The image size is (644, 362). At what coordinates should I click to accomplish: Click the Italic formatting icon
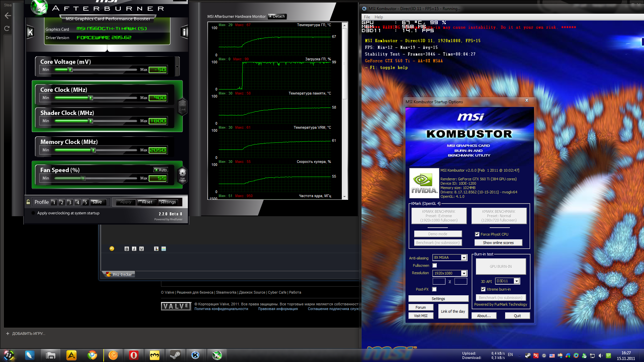(x=134, y=249)
